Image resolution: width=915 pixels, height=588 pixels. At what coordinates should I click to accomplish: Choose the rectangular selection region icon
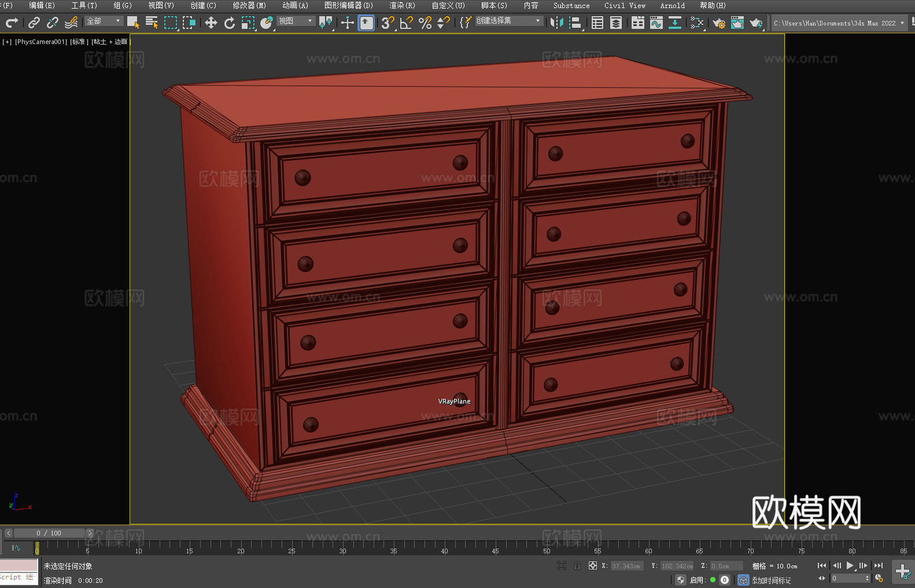click(x=171, y=23)
